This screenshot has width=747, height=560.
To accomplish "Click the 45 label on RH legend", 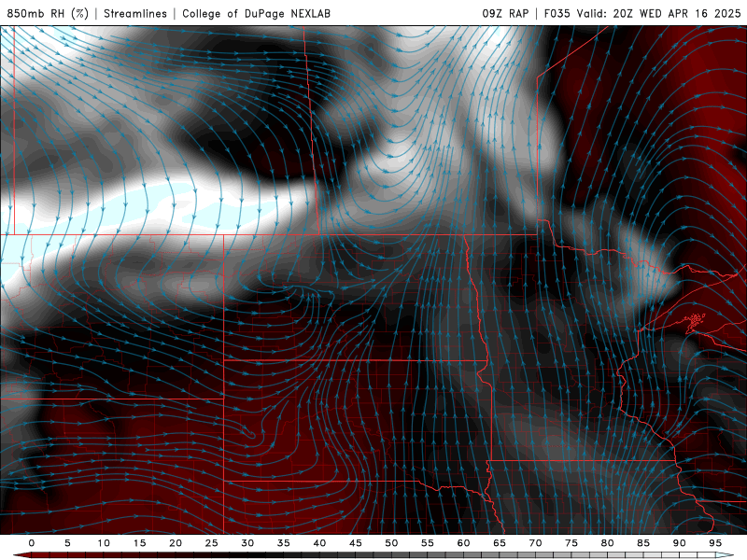I will (356, 543).
